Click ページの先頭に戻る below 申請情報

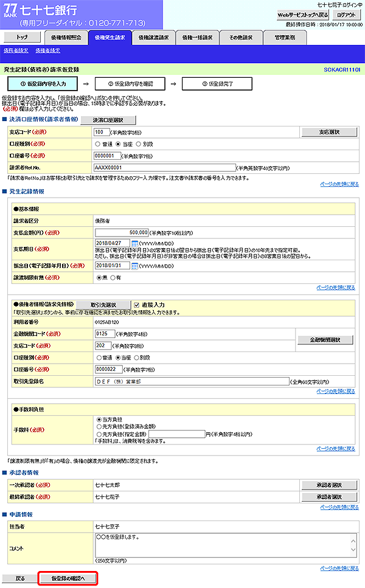point(339,568)
